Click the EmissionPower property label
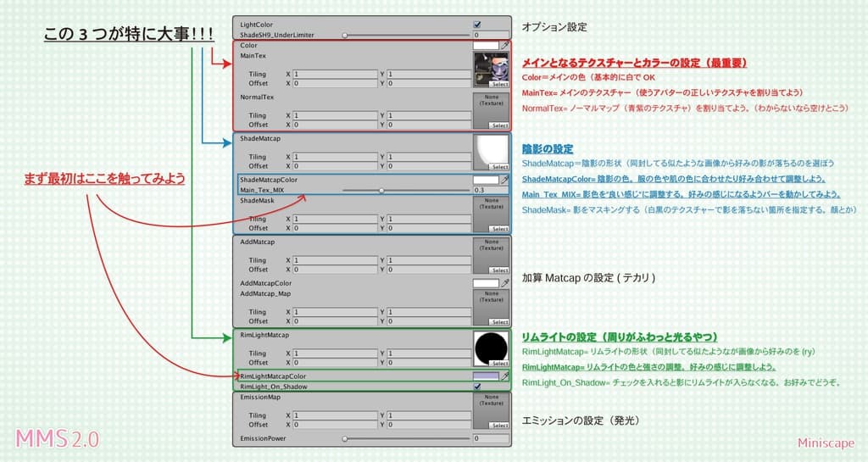The height and width of the screenshot is (462, 868). 263,438
